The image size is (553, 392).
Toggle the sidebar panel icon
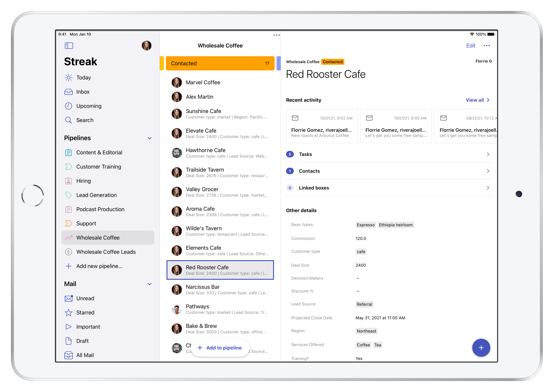(69, 46)
